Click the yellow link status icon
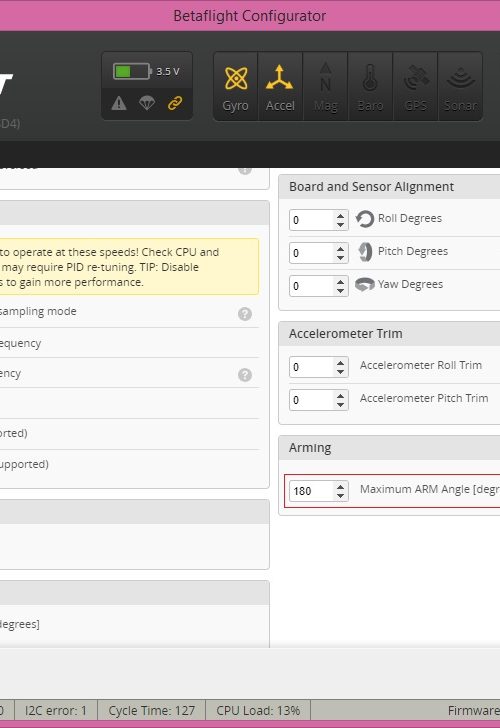Viewport: 500px width, 728px height. click(x=175, y=103)
